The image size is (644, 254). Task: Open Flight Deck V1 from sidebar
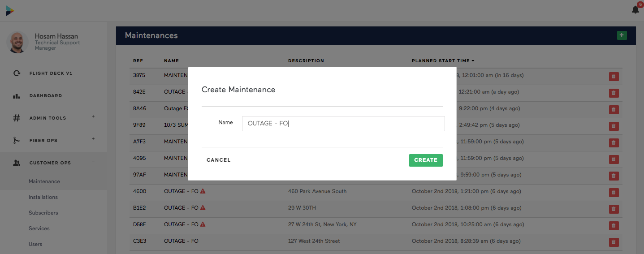pos(51,73)
